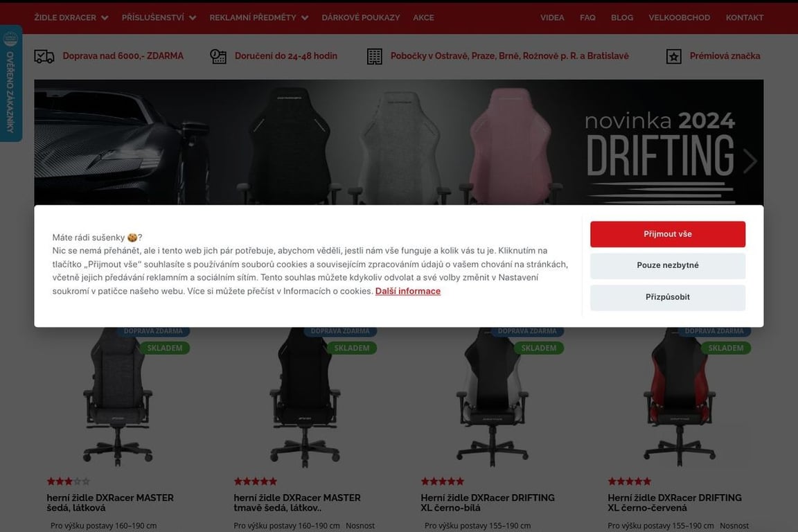
Task: Click SKLADEM badge on grey MASTER chair
Action: (x=165, y=348)
